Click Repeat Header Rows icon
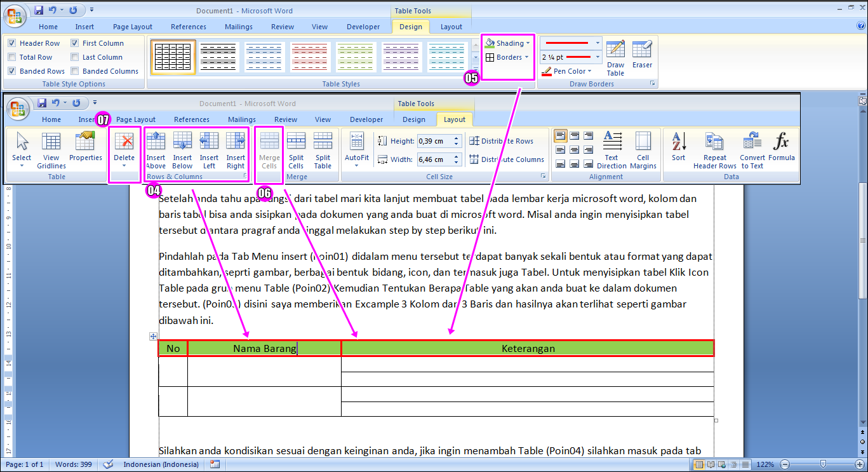This screenshot has height=472, width=868. [714, 151]
